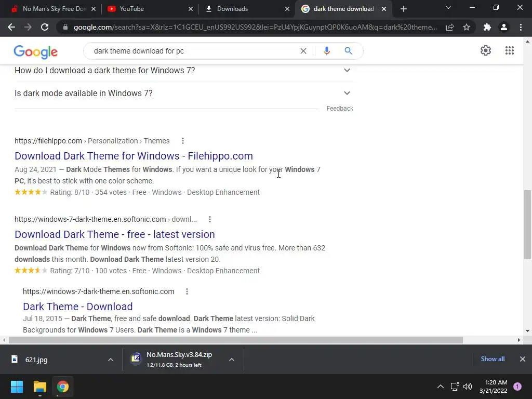This screenshot has width=532, height=399.
Task: Click 'Rating: 7/10 · 100 votes' text
Action: pyautogui.click(x=88, y=271)
